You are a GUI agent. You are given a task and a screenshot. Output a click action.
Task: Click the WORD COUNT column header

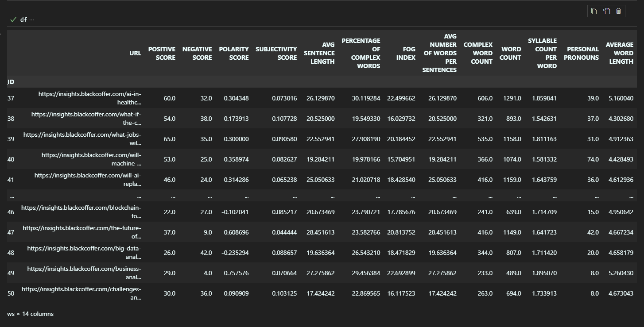[510, 53]
